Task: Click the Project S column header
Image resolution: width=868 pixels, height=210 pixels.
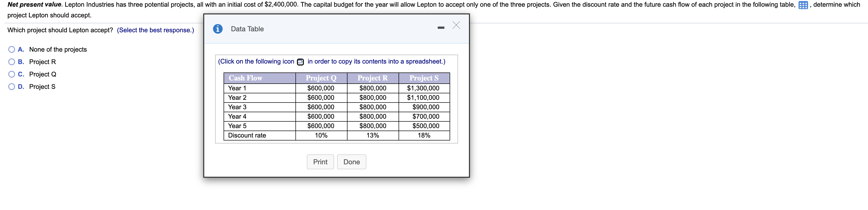Action: point(424,78)
